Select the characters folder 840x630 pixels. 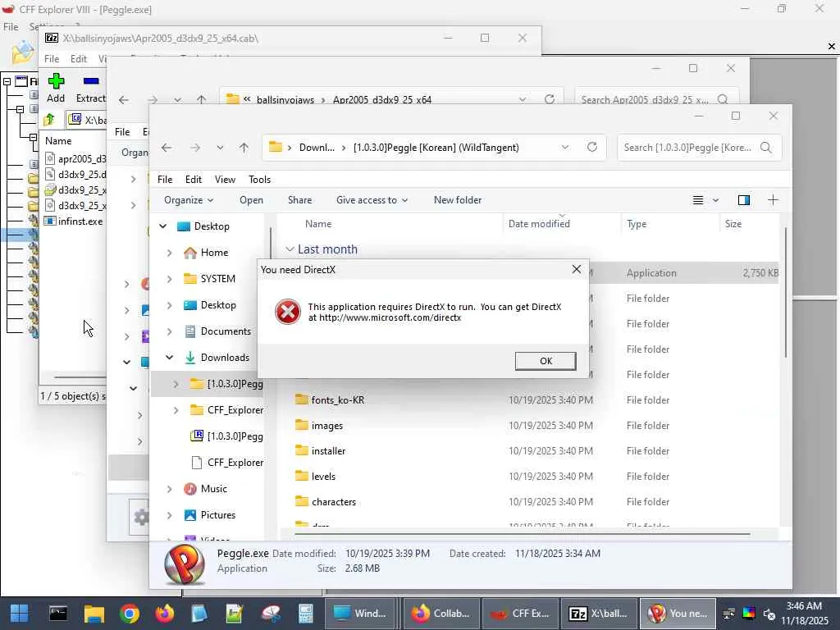coord(333,501)
